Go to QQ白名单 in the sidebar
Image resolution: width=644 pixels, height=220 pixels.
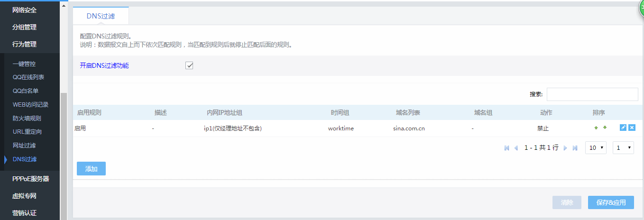(x=26, y=91)
